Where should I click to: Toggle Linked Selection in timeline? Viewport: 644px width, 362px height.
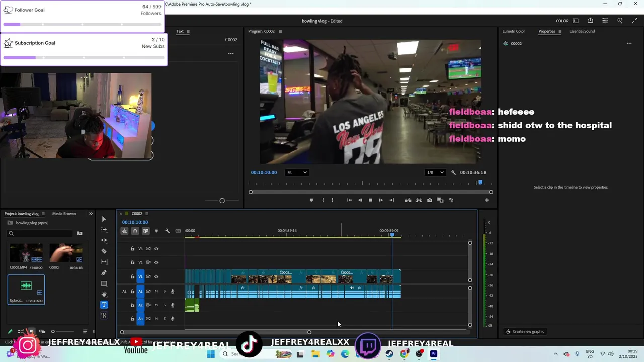tap(145, 231)
